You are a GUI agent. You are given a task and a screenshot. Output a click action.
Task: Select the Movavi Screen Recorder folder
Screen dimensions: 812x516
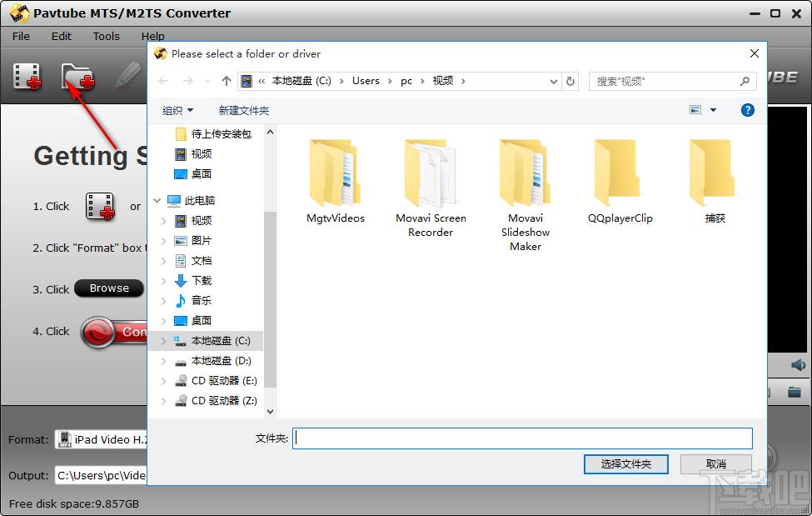[431, 188]
